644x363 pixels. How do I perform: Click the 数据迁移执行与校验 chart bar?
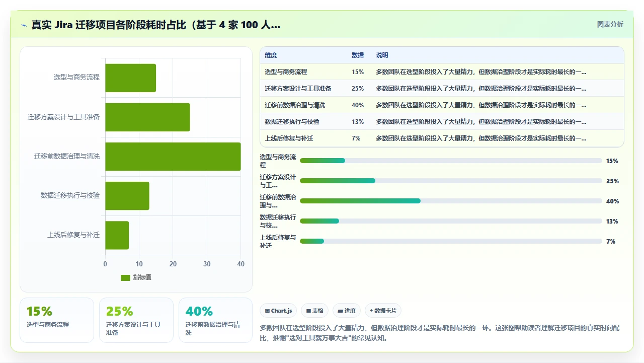[127, 195]
